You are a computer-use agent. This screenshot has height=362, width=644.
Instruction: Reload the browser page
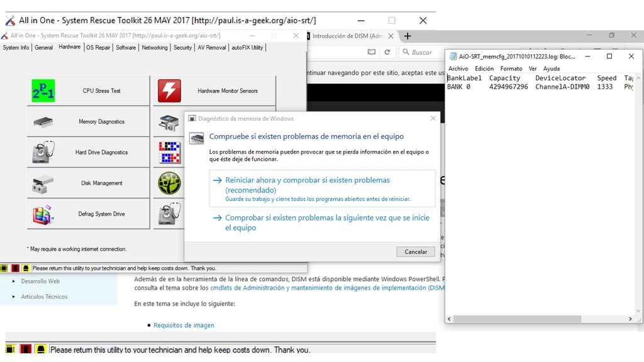[x=387, y=52]
